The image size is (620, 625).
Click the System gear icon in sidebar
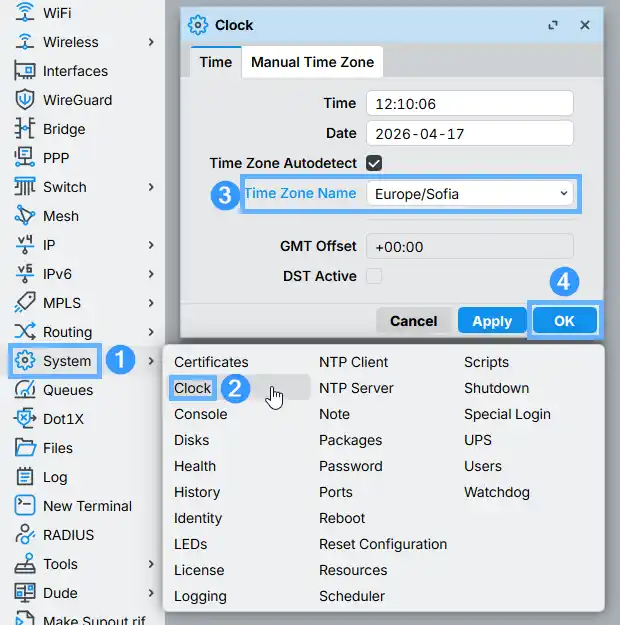25,361
